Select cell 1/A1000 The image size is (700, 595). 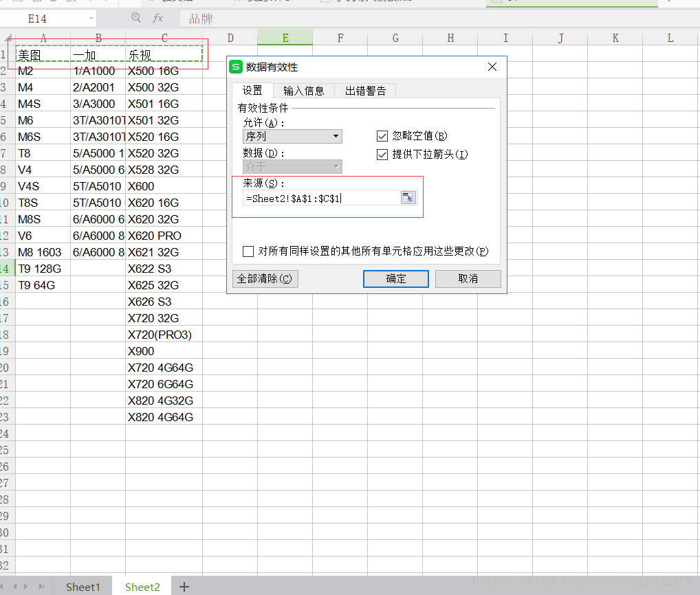98,71
